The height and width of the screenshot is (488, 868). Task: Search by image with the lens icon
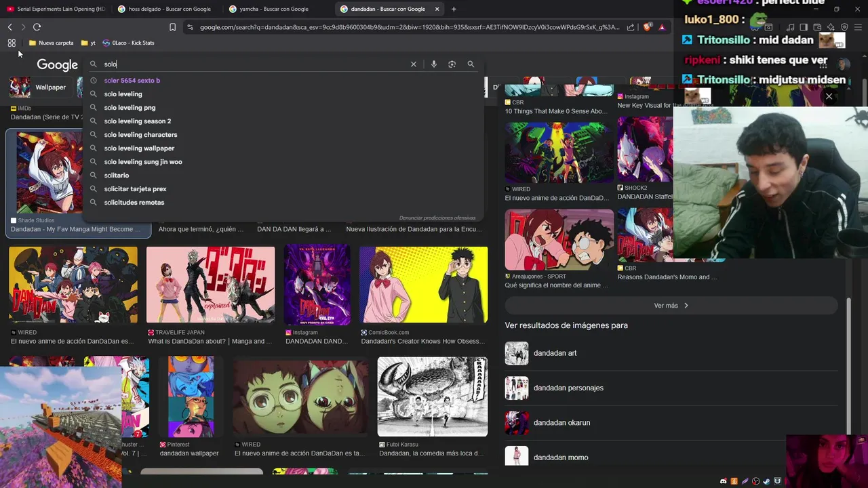click(x=452, y=64)
